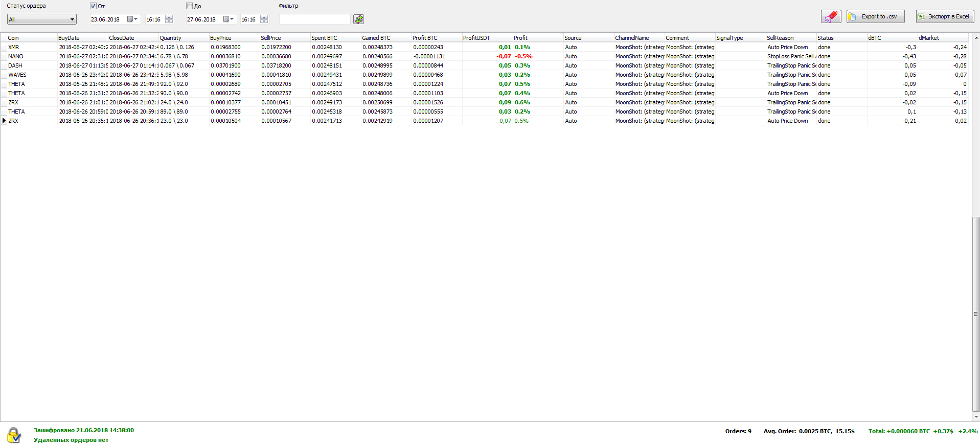Increase the end time 16:16 using up arrow
The width and height of the screenshot is (980, 445).
pos(264,17)
